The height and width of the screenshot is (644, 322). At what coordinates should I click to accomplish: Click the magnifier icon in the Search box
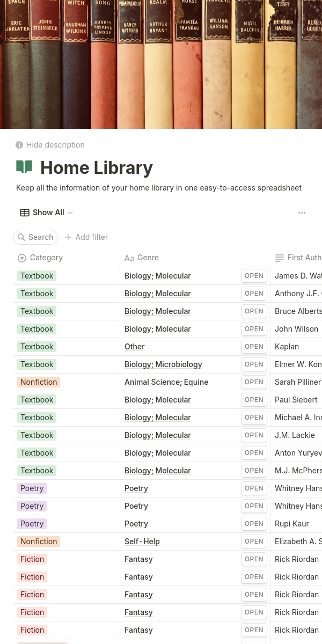point(21,237)
